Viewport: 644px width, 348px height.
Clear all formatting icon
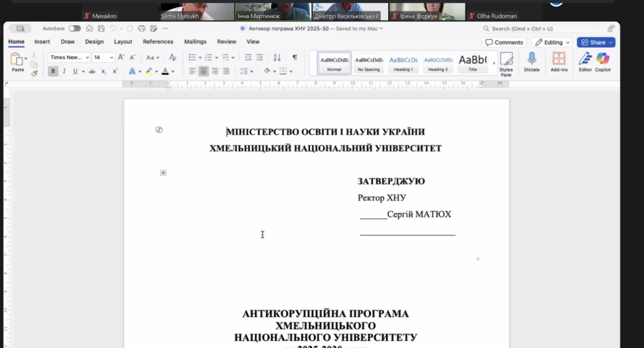[x=172, y=57]
